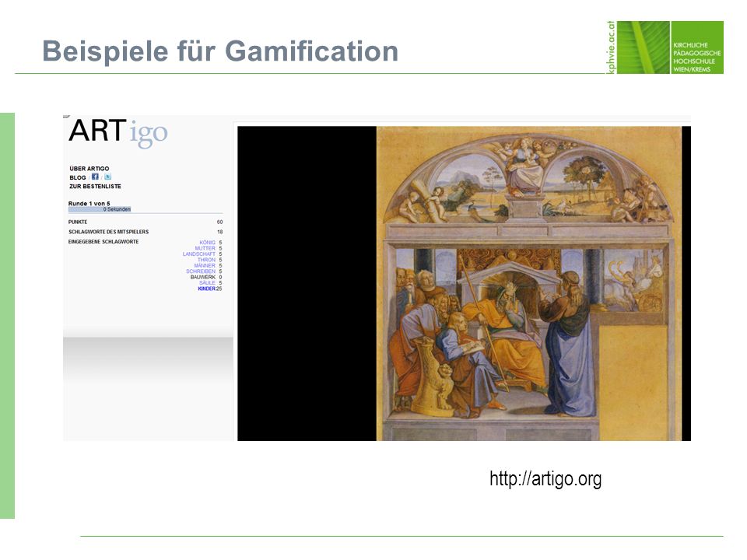Select the keyword MUTTER
This screenshot has width=747, height=560.
pyautogui.click(x=205, y=248)
